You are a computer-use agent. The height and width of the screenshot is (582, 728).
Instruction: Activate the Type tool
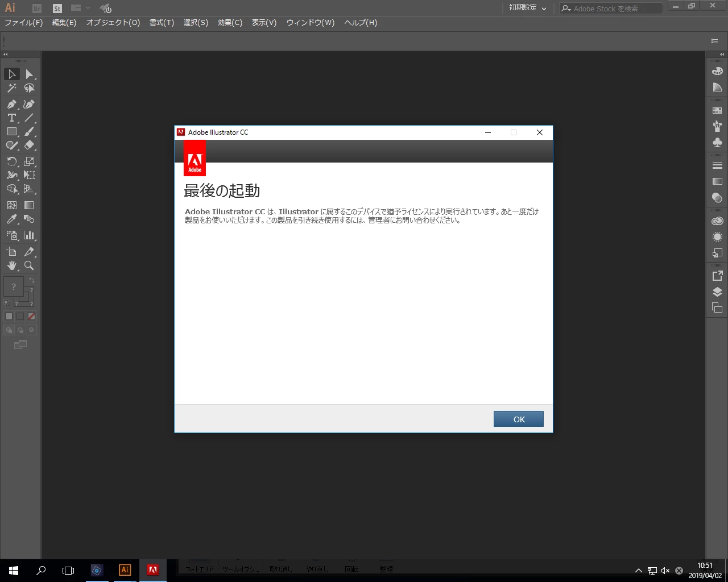pyautogui.click(x=12, y=118)
